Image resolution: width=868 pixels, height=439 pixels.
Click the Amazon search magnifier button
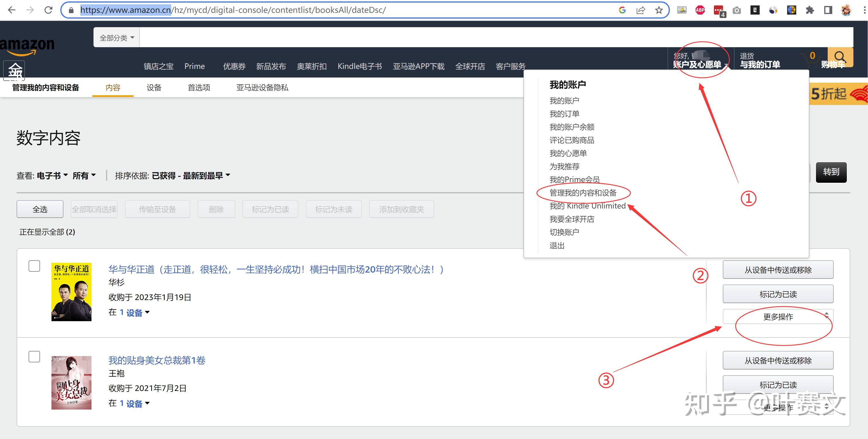pos(840,57)
